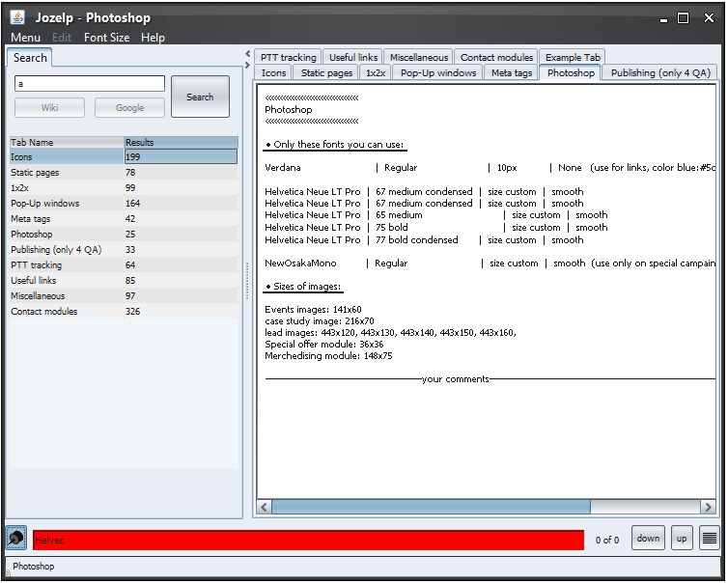The height and width of the screenshot is (583, 728).
Task: Click the Results column header
Action: click(x=182, y=143)
